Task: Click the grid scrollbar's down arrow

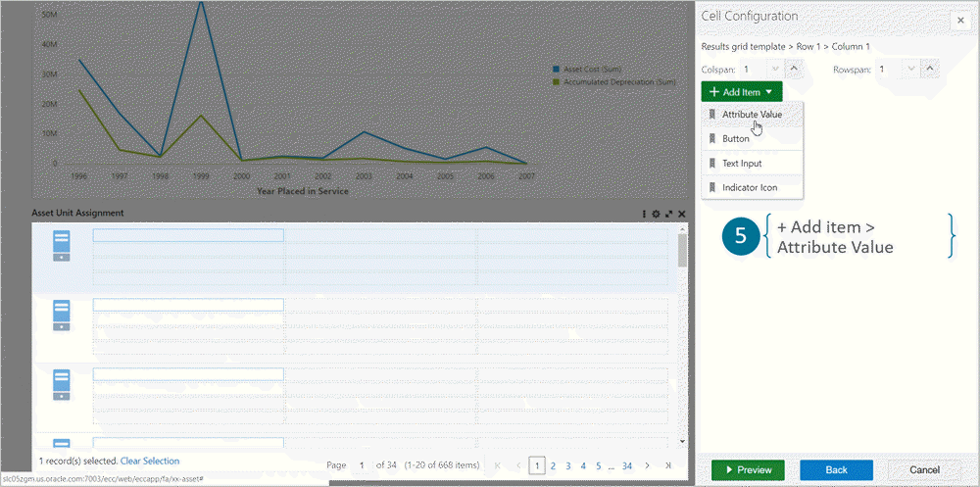Action: tap(682, 441)
